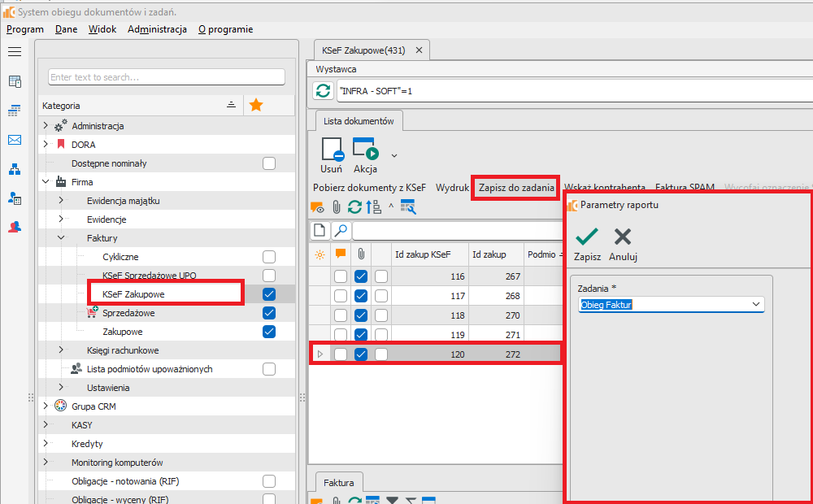Click Zapisz do zadania

point(516,187)
